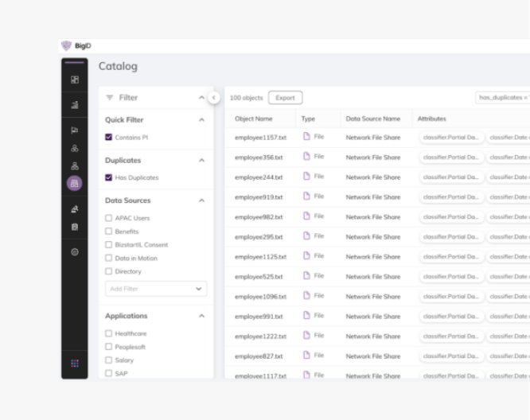The height and width of the screenshot is (420, 530).
Task: Open the dashboard icon in the sidebar
Action: 75,80
